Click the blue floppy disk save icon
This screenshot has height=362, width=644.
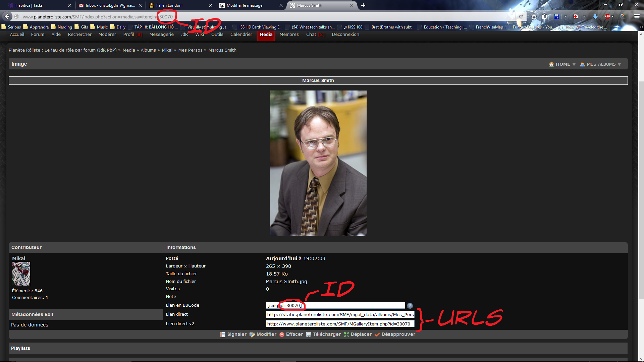click(x=556, y=16)
